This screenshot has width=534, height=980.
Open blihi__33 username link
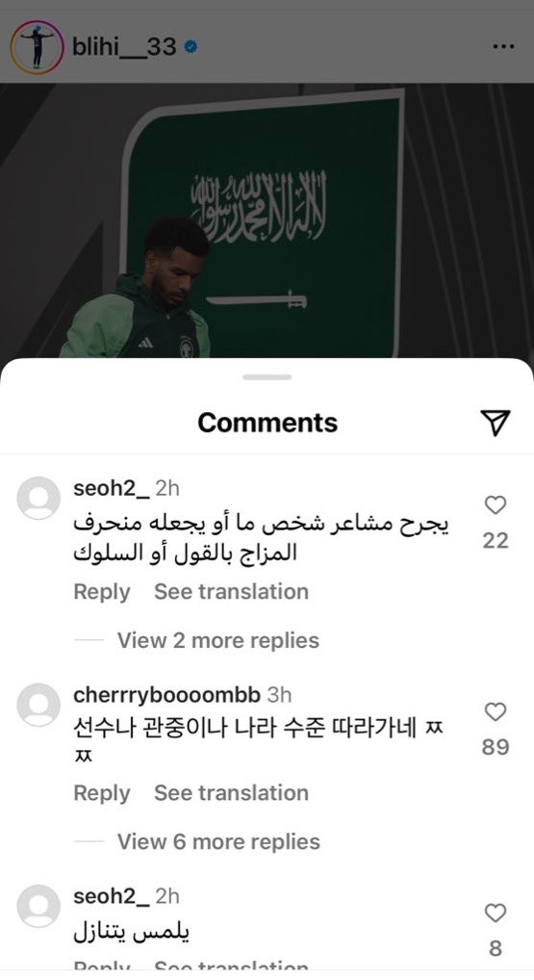click(x=124, y=47)
